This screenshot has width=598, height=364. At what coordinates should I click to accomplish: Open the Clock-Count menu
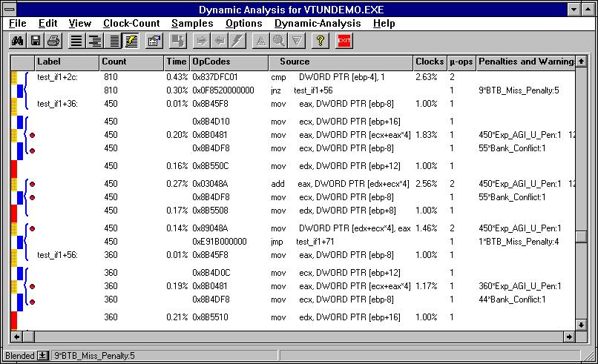click(131, 24)
